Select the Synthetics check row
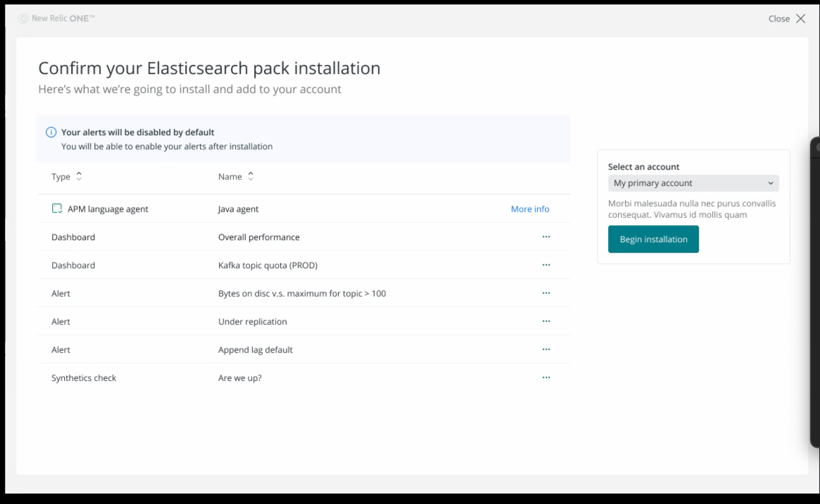Image resolution: width=820 pixels, height=504 pixels. 84,377
